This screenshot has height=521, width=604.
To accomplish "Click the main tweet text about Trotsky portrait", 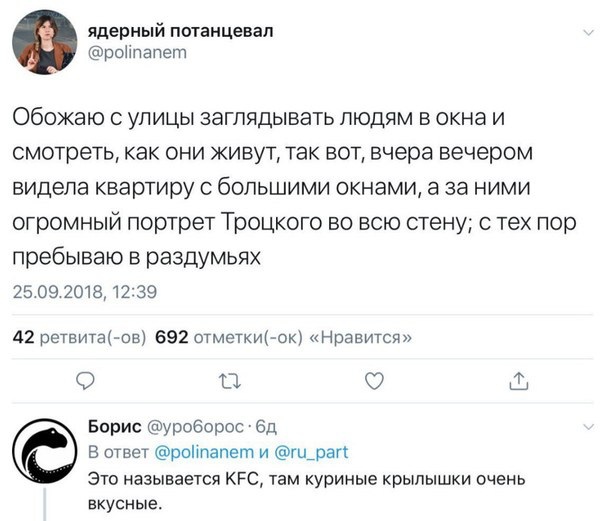I will tap(265, 188).
